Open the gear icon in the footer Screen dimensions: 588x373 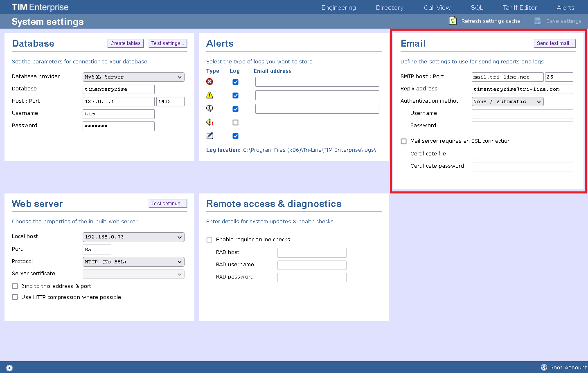[9, 368]
